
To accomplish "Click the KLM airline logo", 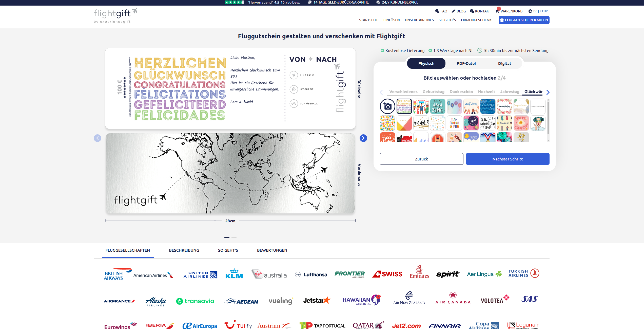I will tap(234, 273).
